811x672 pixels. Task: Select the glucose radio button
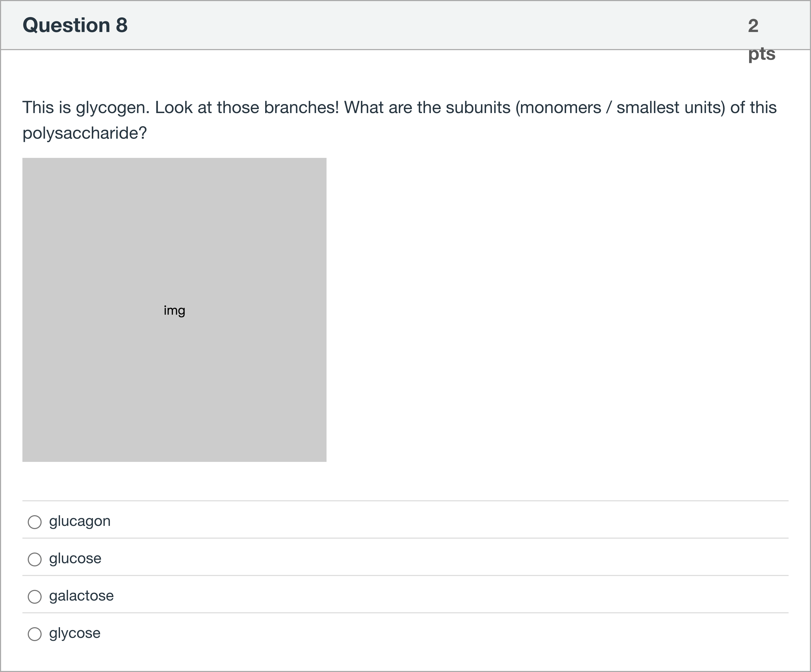coord(35,559)
